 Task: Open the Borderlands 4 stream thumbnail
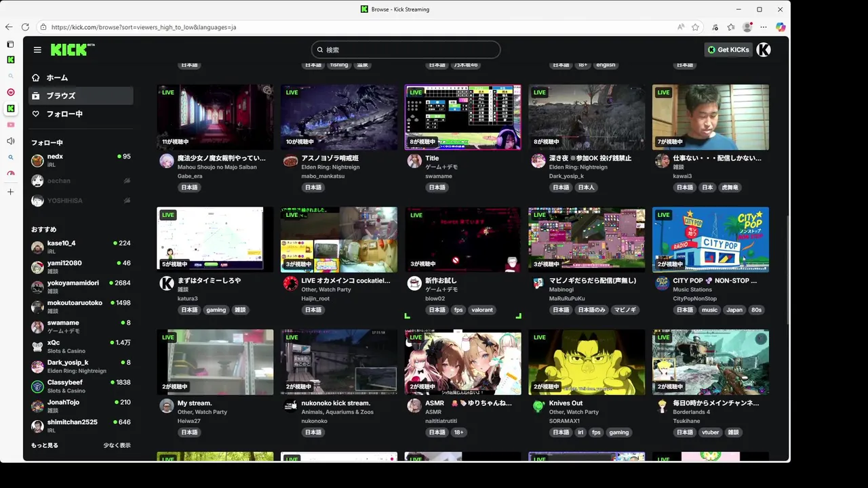(x=711, y=362)
